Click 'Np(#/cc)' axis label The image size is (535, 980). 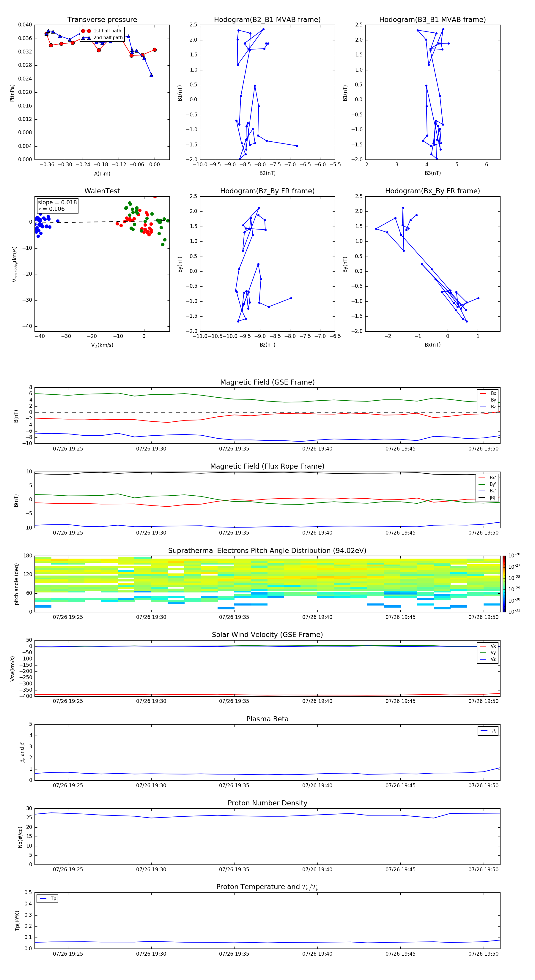click(20, 837)
